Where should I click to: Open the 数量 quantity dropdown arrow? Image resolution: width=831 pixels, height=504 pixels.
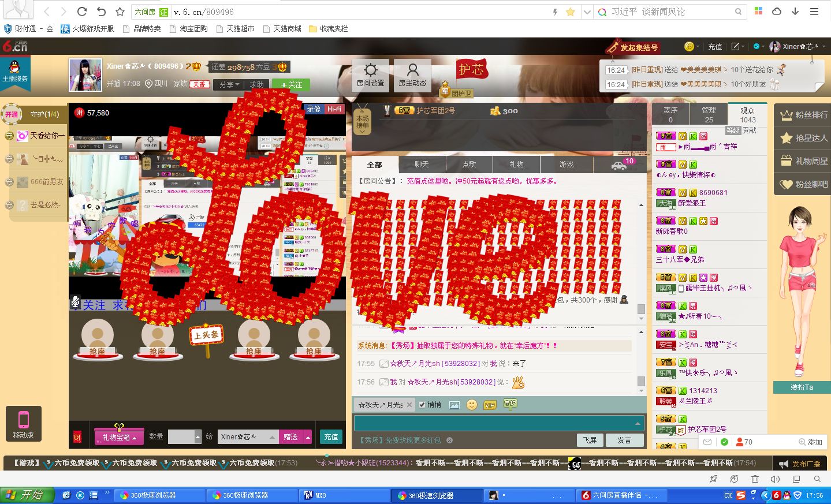(x=197, y=437)
